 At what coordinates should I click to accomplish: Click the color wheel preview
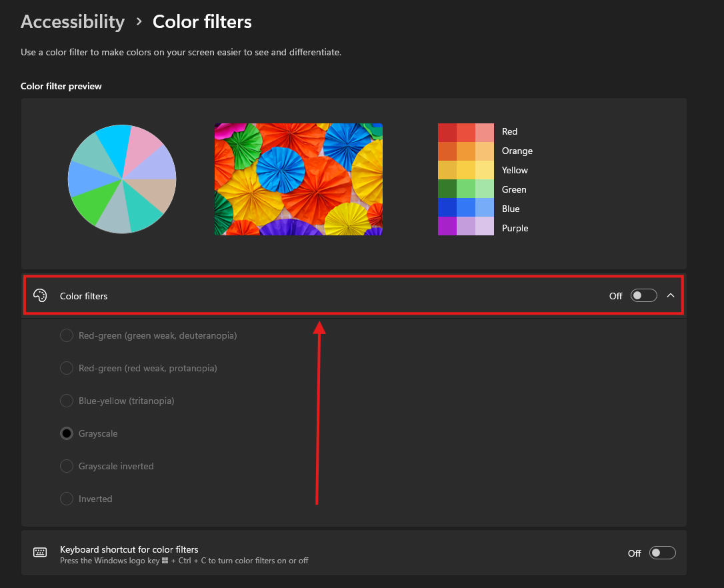(x=122, y=179)
